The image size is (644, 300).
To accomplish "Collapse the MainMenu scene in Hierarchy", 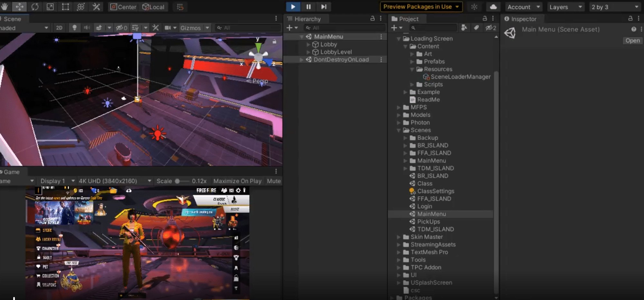I will (302, 37).
